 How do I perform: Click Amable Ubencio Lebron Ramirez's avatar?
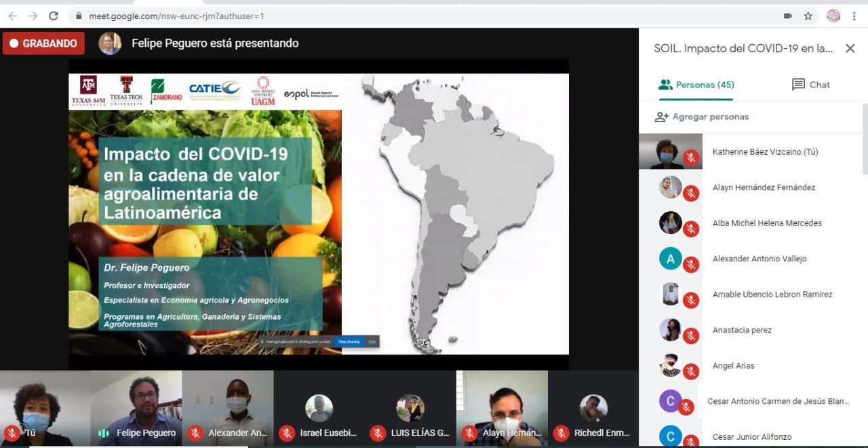pos(670,294)
